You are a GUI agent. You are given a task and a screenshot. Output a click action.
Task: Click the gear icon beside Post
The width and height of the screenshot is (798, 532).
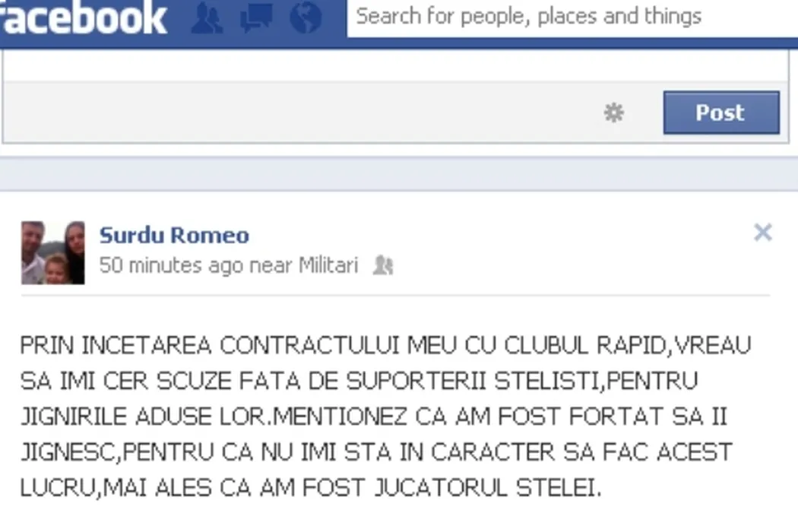[x=614, y=112]
